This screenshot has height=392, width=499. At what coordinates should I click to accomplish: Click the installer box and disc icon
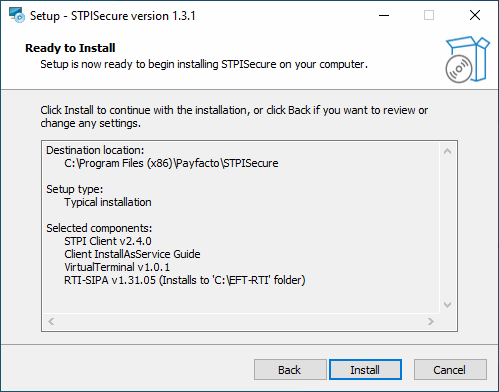click(x=468, y=59)
